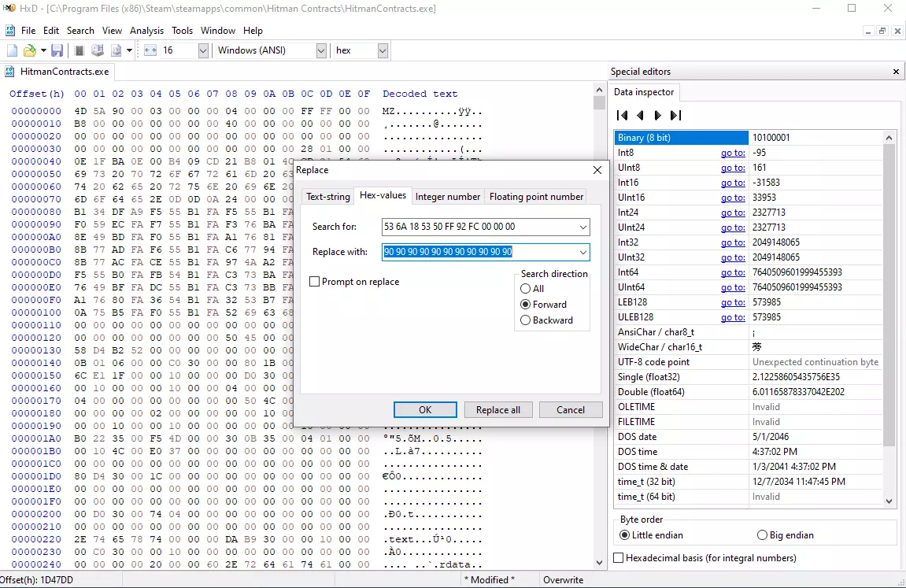The height and width of the screenshot is (588, 906).
Task: Click the bytes per row width icon
Action: pos(150,51)
